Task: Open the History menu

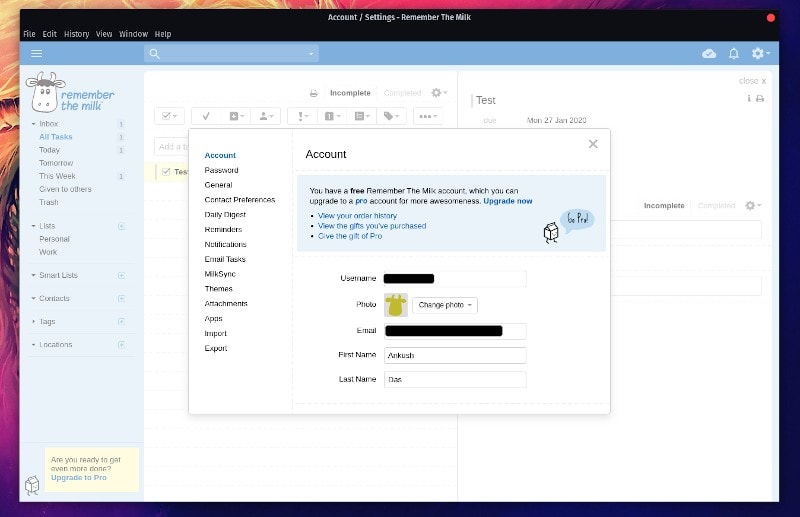Action: pos(77,34)
